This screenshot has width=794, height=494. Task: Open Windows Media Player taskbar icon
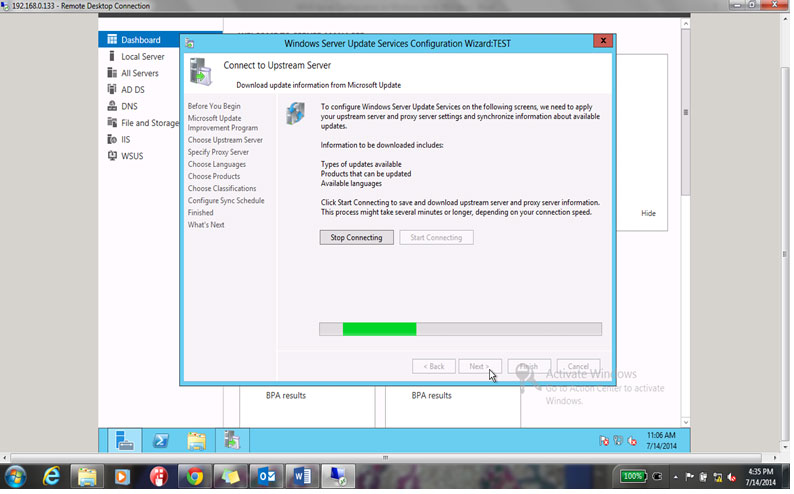click(x=122, y=477)
